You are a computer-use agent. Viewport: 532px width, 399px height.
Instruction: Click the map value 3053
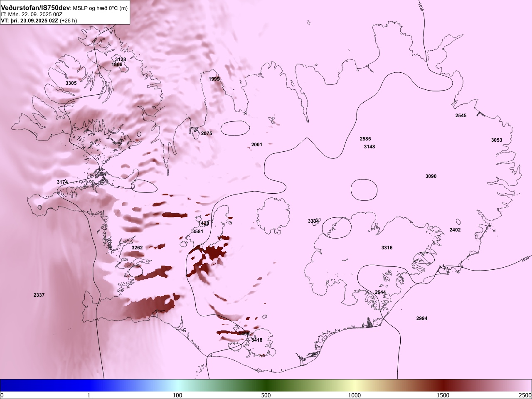(497, 140)
